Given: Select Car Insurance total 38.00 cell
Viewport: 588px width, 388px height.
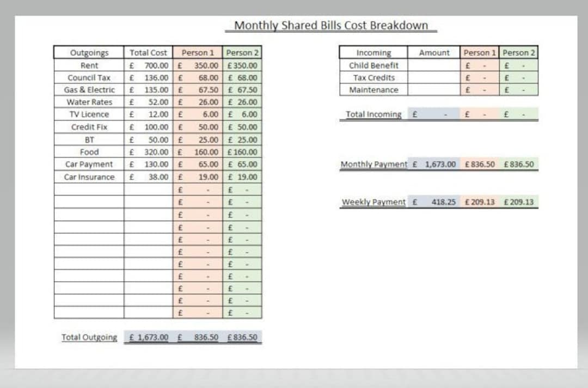Looking at the screenshot, I should click(x=148, y=177).
